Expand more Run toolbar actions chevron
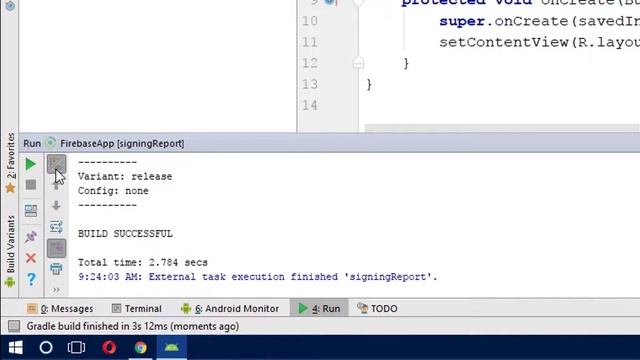The height and width of the screenshot is (360, 640). pyautogui.click(x=56, y=290)
